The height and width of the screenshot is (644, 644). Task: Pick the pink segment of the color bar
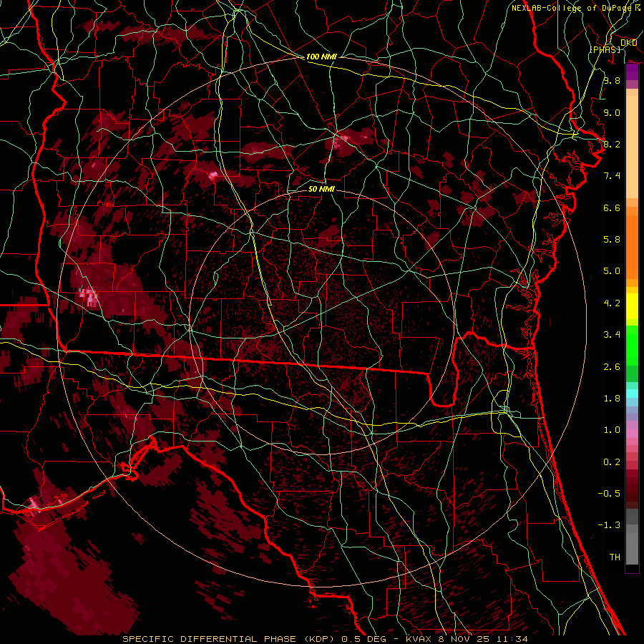point(632,434)
